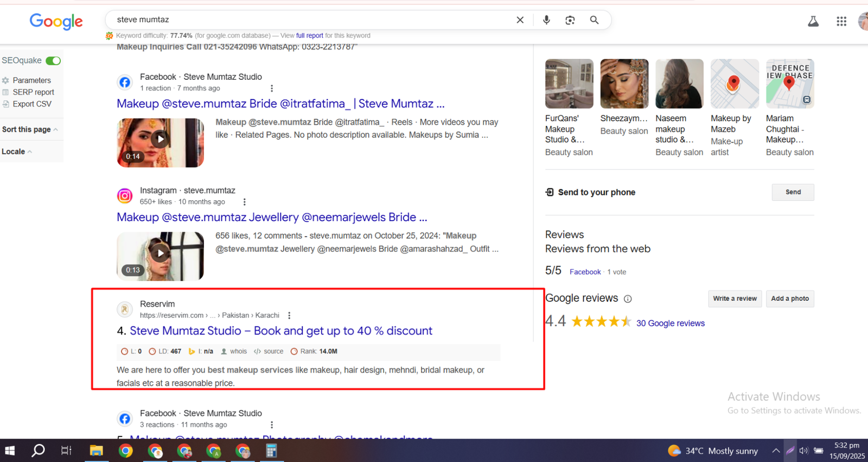Click the steve mumtaz search input field
The height and width of the screenshot is (462, 868).
[x=309, y=20]
